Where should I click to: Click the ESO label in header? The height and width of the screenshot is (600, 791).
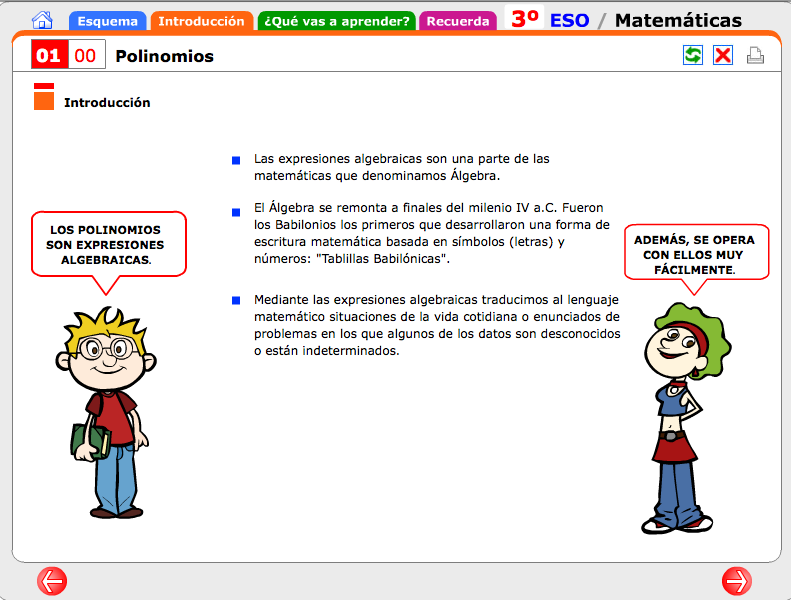click(x=570, y=21)
